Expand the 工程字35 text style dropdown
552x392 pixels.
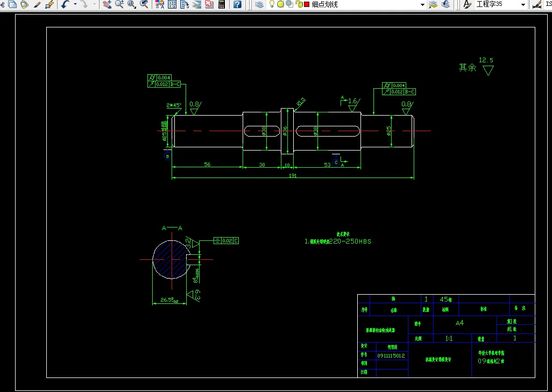pos(523,5)
